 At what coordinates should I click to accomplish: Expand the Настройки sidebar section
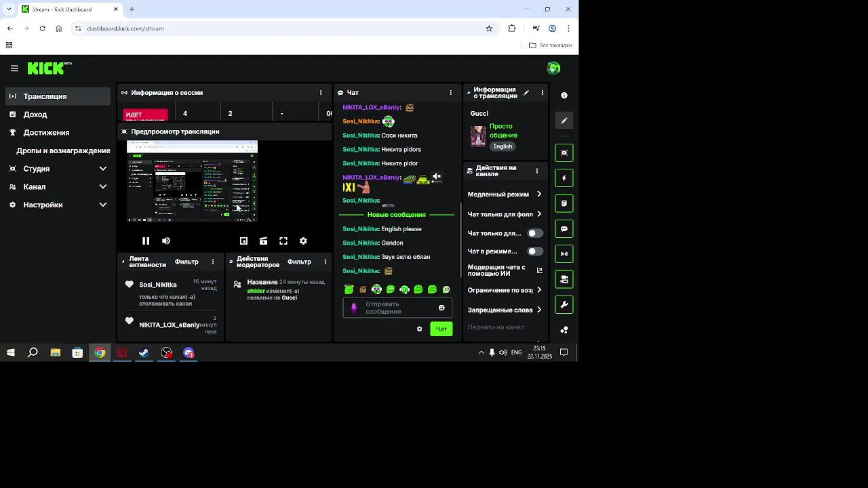click(58, 205)
